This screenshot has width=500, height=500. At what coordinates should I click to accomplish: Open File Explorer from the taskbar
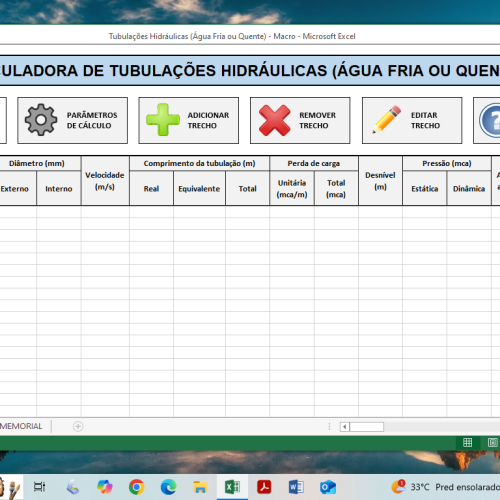[200, 487]
